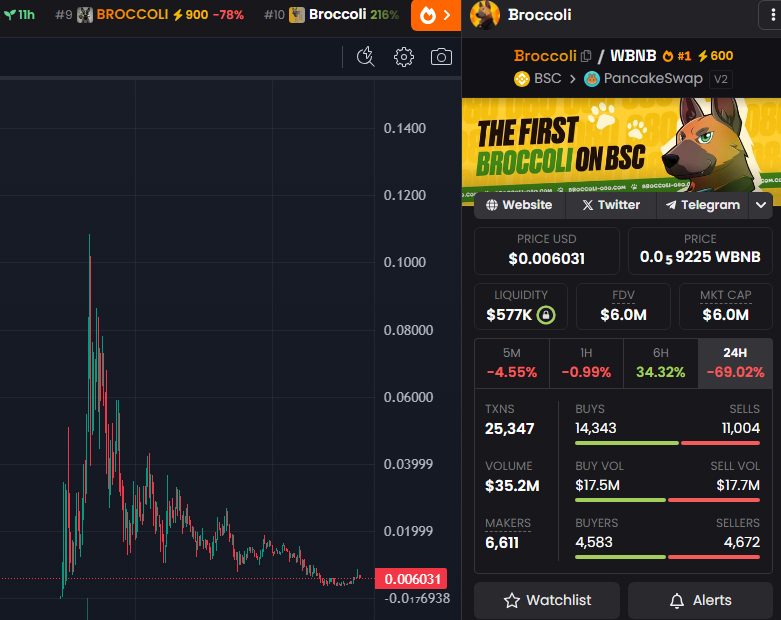Click the V2 pool version badge
The width and height of the screenshot is (781, 620).
(721, 79)
